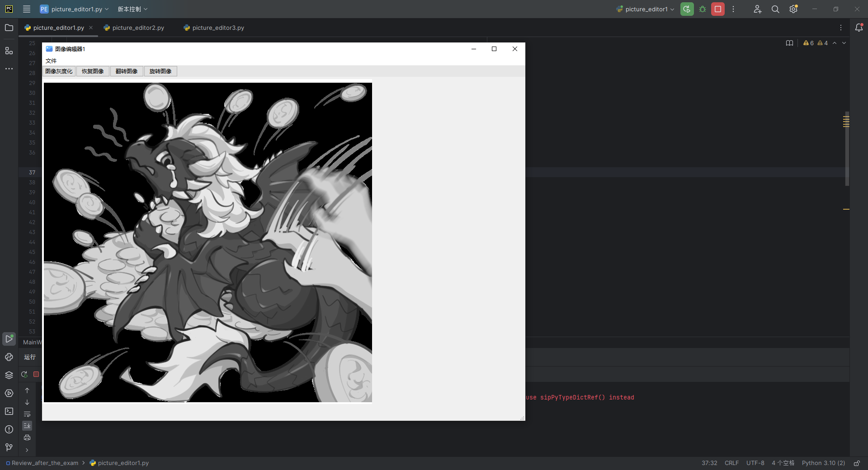868x470 pixels.
Task: Start debugging with the bug icon
Action: click(703, 9)
